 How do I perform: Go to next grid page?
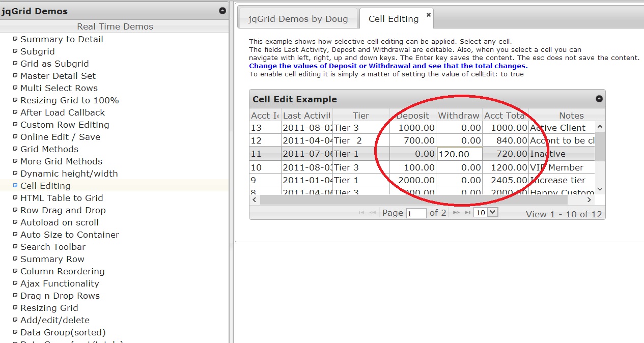pyautogui.click(x=456, y=213)
